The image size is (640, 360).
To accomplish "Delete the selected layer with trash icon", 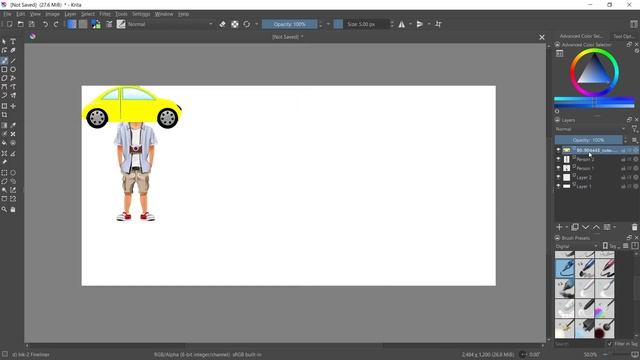I will [634, 227].
